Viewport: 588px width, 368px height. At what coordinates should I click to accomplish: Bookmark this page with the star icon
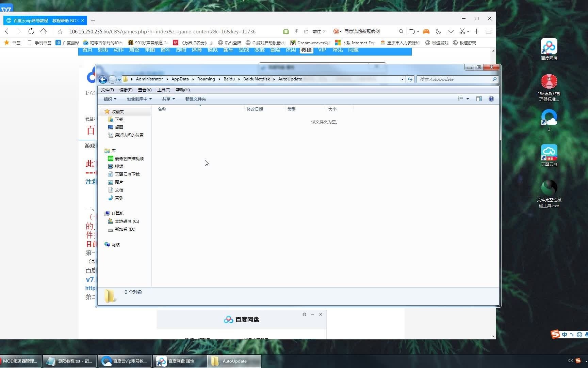[x=60, y=31]
